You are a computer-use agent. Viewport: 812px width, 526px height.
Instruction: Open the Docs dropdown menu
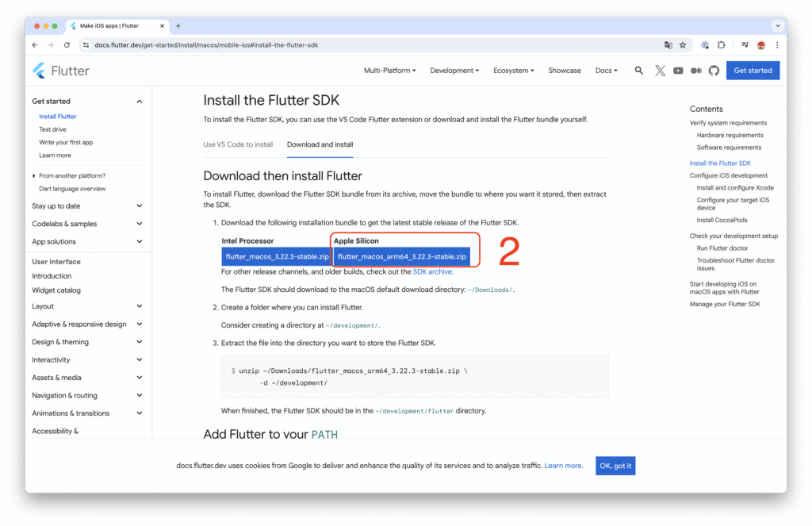click(x=606, y=71)
